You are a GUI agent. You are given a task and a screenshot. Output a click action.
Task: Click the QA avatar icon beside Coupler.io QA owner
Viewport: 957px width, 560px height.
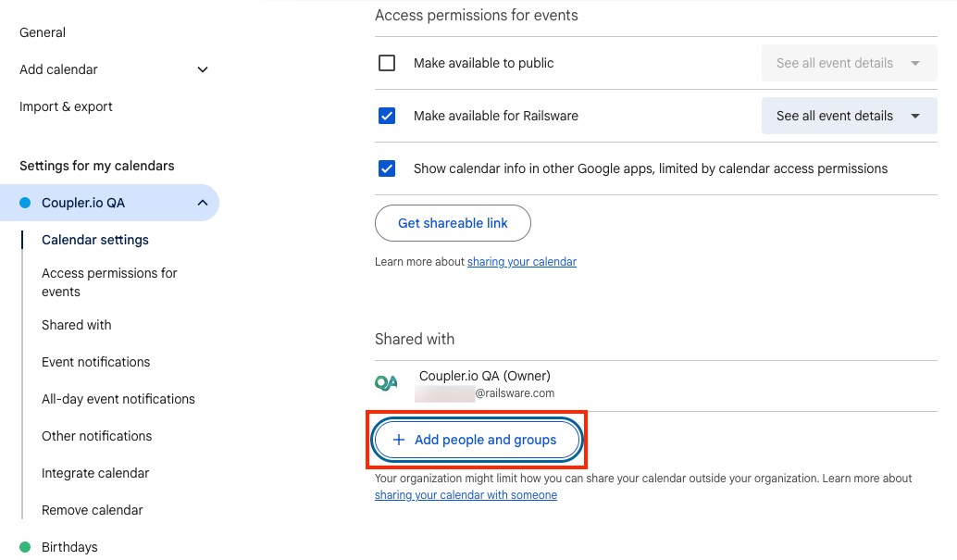tap(386, 381)
